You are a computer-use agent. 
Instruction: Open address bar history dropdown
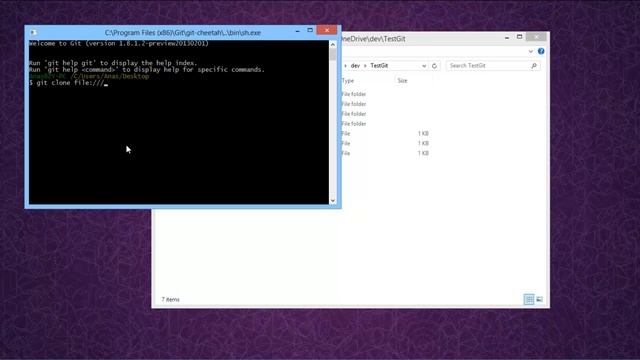(424, 66)
